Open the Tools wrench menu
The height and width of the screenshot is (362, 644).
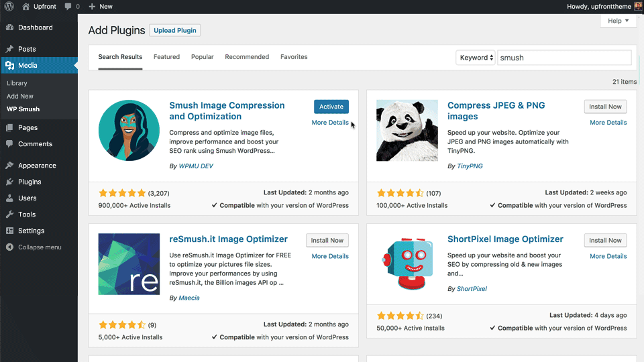coord(27,215)
